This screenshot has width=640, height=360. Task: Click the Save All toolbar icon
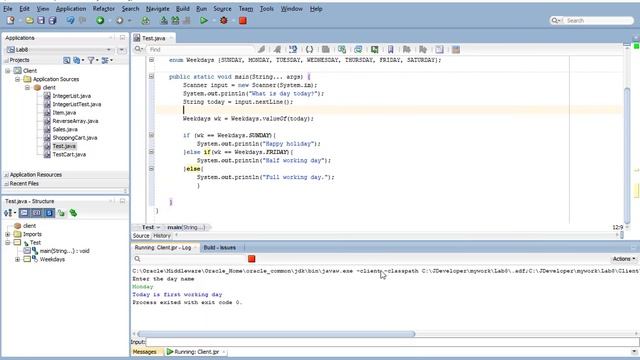point(52,20)
